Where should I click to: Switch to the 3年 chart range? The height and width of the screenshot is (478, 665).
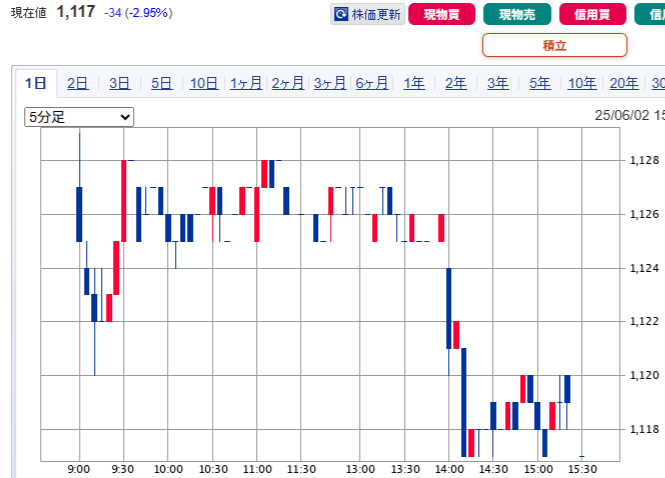(498, 83)
